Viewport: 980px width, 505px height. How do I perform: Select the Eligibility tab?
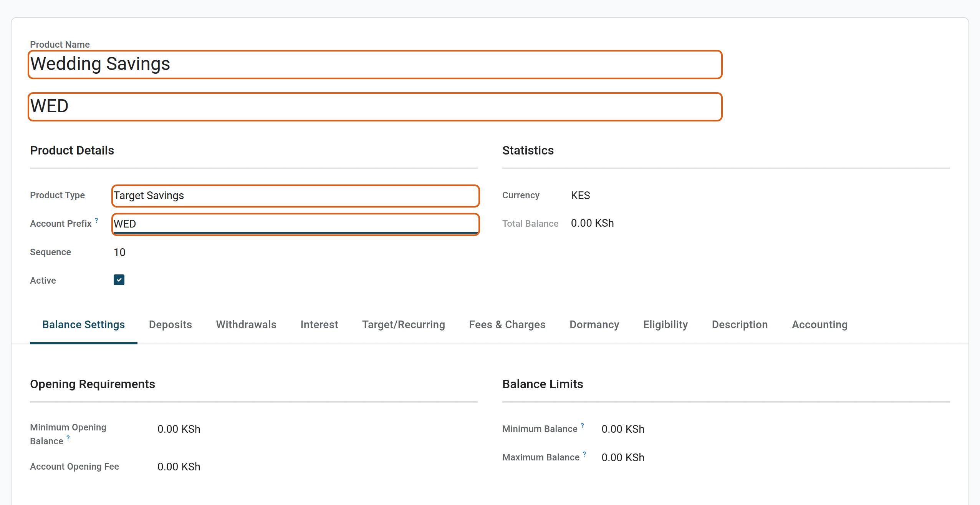665,325
